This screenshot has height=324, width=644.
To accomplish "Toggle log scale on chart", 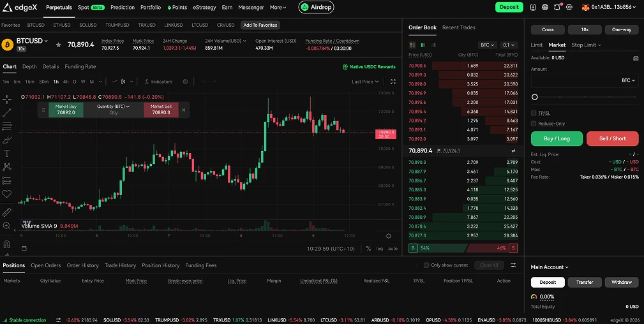I will [x=380, y=249].
